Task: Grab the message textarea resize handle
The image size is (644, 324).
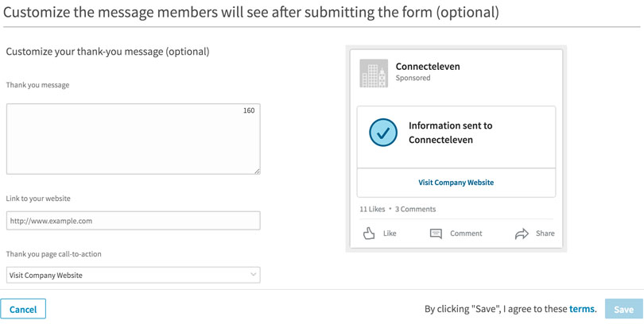Action: point(257,171)
